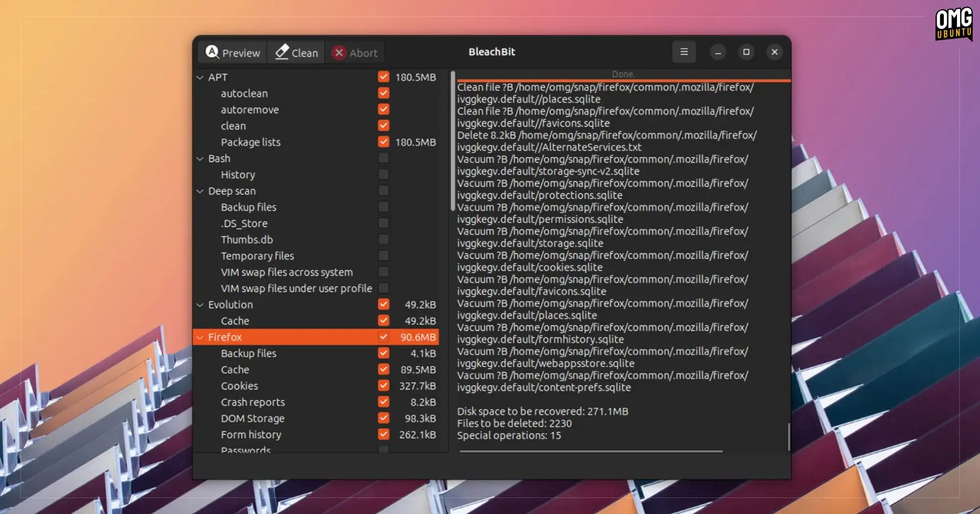Viewport: 980px width, 514px height.
Task: Uncheck the Package lists checkbox
Action: click(x=383, y=142)
